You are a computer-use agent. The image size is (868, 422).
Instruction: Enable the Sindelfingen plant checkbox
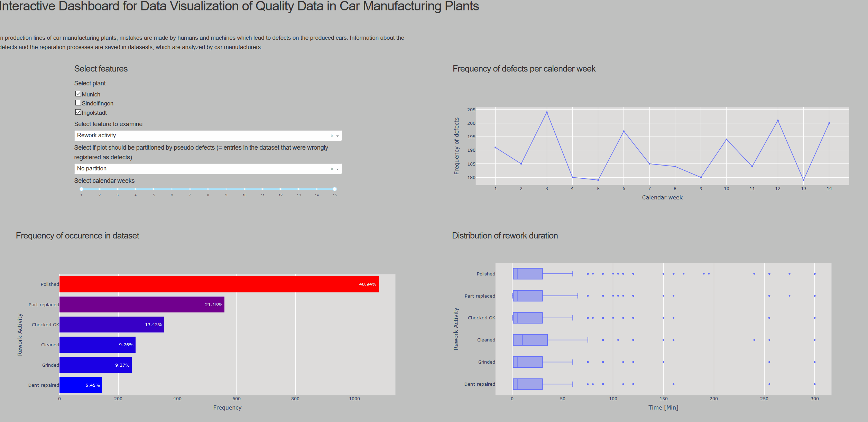(78, 103)
